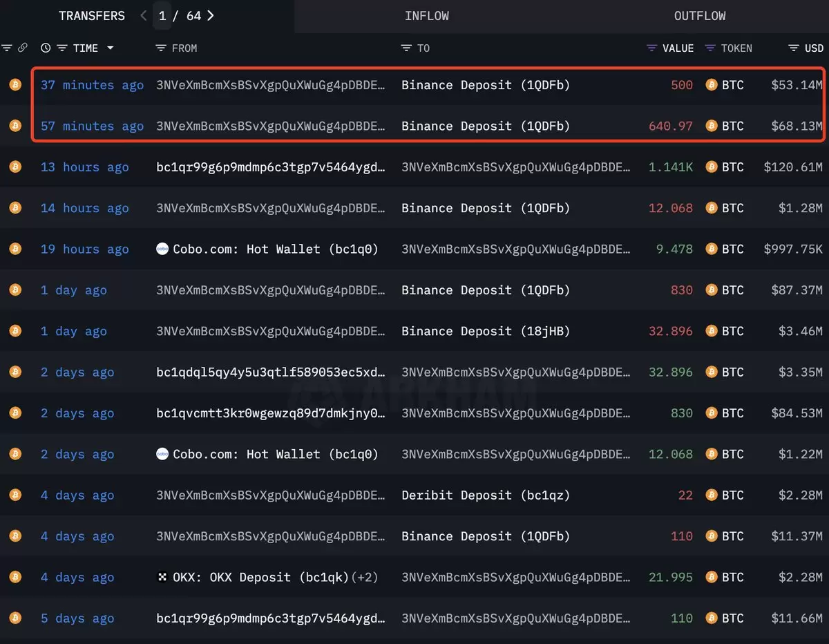Select the $11.37M USD amount
This screenshot has height=644, width=829.
point(797,536)
